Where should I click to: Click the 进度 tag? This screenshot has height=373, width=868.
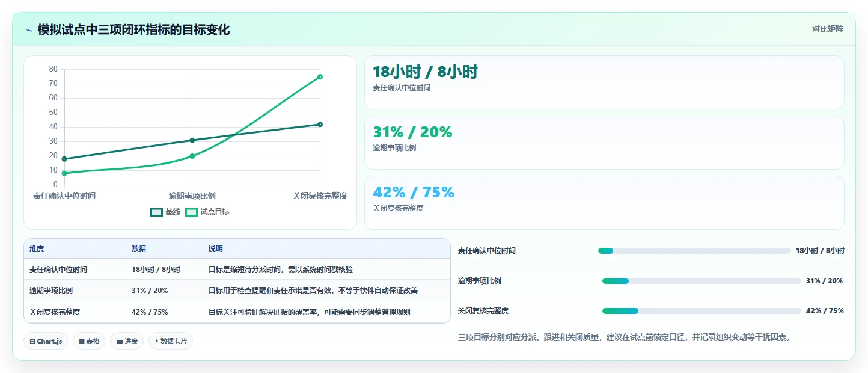click(x=127, y=341)
